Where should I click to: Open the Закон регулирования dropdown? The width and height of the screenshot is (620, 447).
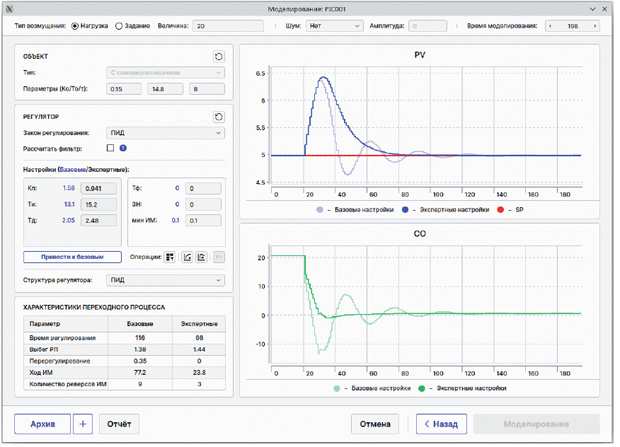(166, 134)
